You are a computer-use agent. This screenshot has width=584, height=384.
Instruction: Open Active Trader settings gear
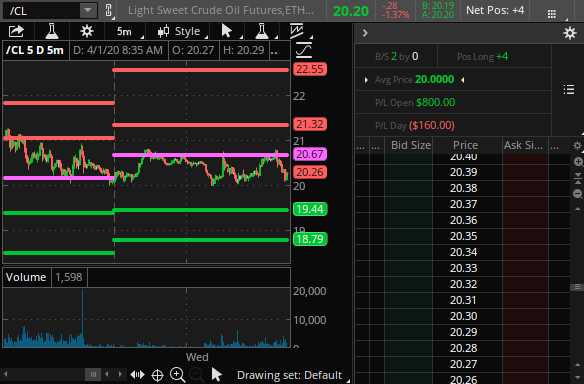[x=569, y=33]
